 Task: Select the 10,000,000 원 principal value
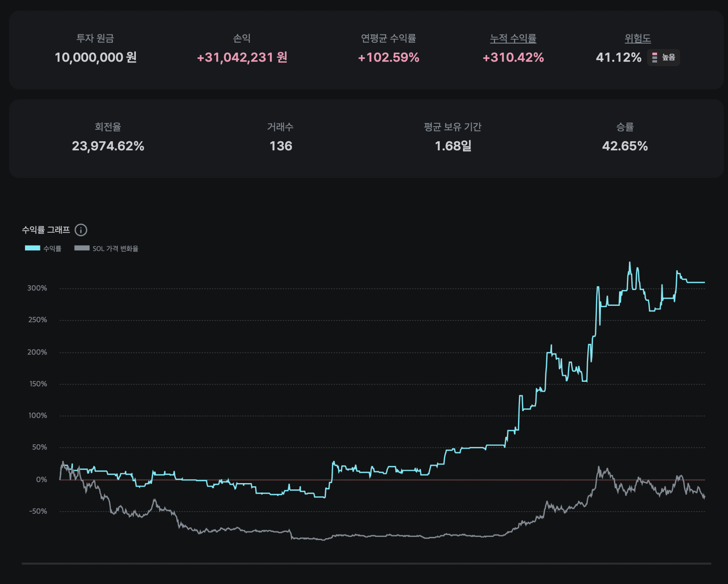(x=96, y=57)
